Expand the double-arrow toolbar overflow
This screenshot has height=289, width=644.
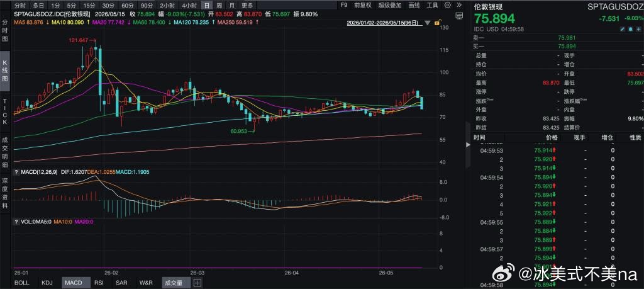(458, 5)
